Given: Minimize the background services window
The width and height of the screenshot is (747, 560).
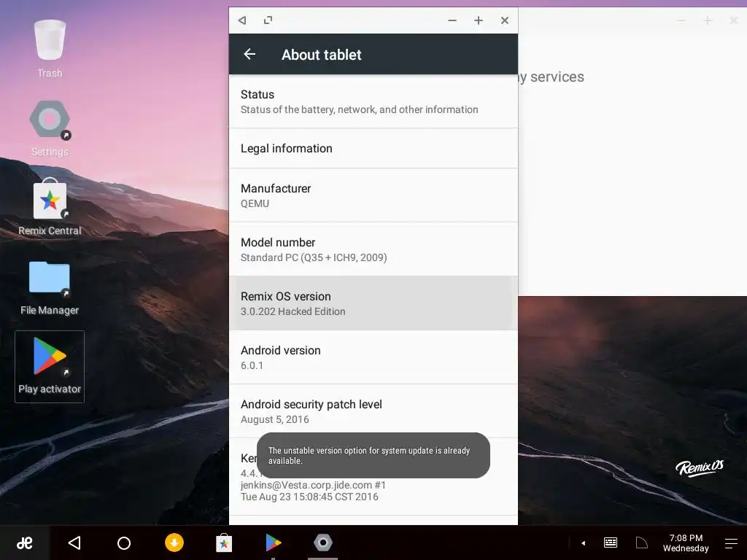Looking at the screenshot, I should click(681, 20).
